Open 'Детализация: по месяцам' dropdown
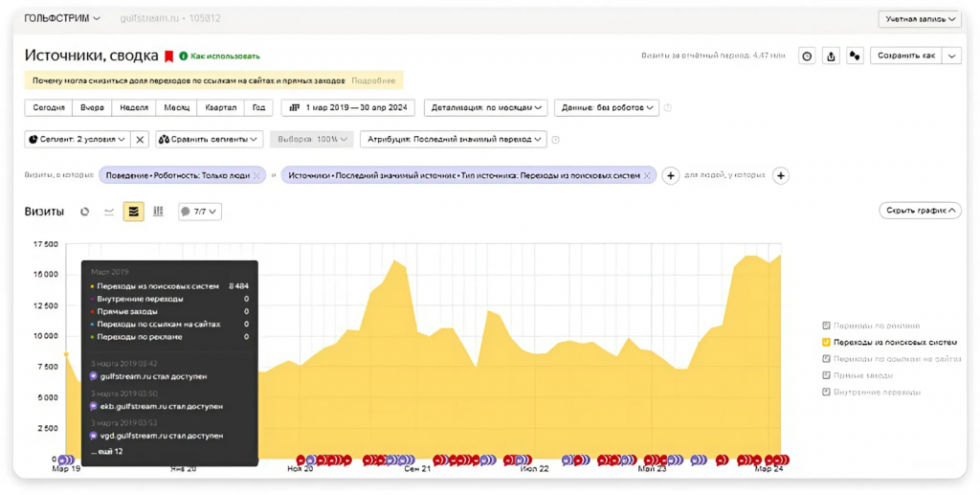Screen dimensions: 980x495 pos(485,108)
